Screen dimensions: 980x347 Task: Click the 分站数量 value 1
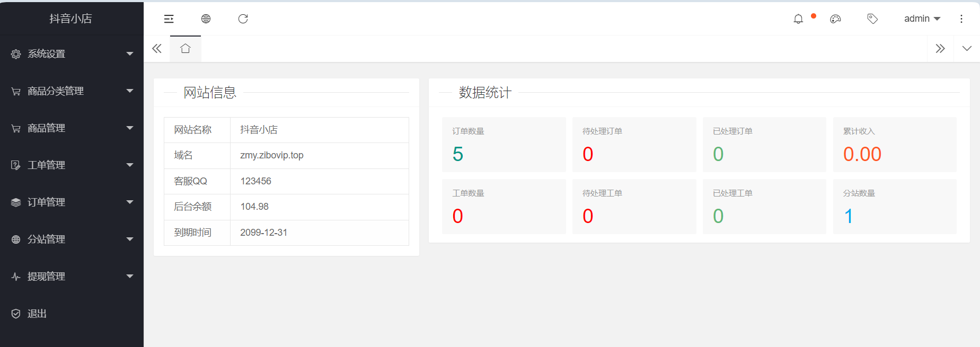coord(849,216)
